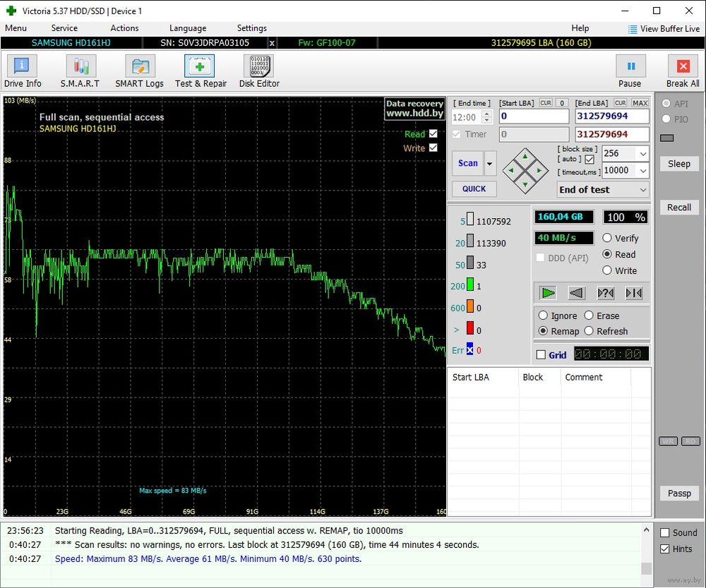
Task: Open the Drive Info panel
Action: pos(22,71)
